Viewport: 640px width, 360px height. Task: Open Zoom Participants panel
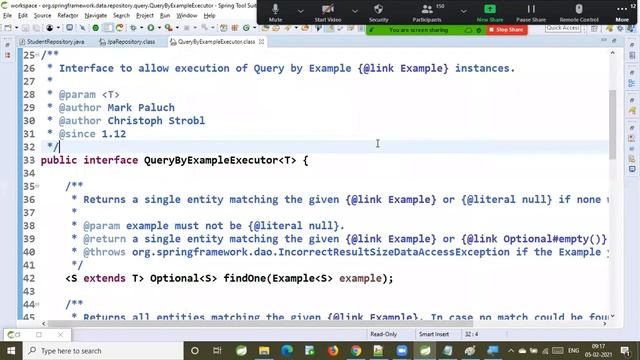pos(427,12)
